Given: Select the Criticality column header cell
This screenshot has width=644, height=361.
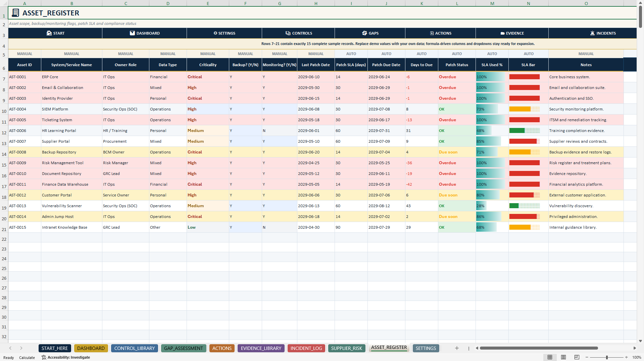Looking at the screenshot, I should (x=208, y=65).
